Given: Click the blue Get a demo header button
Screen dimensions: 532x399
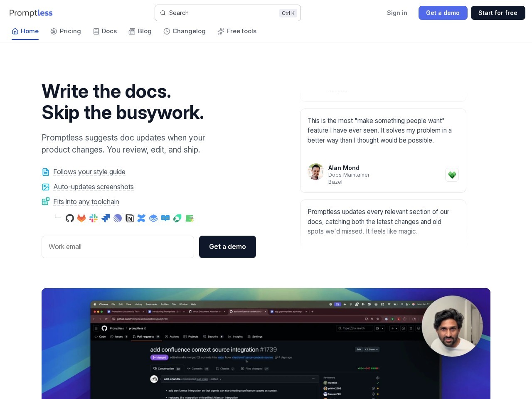Looking at the screenshot, I should 443,13.
